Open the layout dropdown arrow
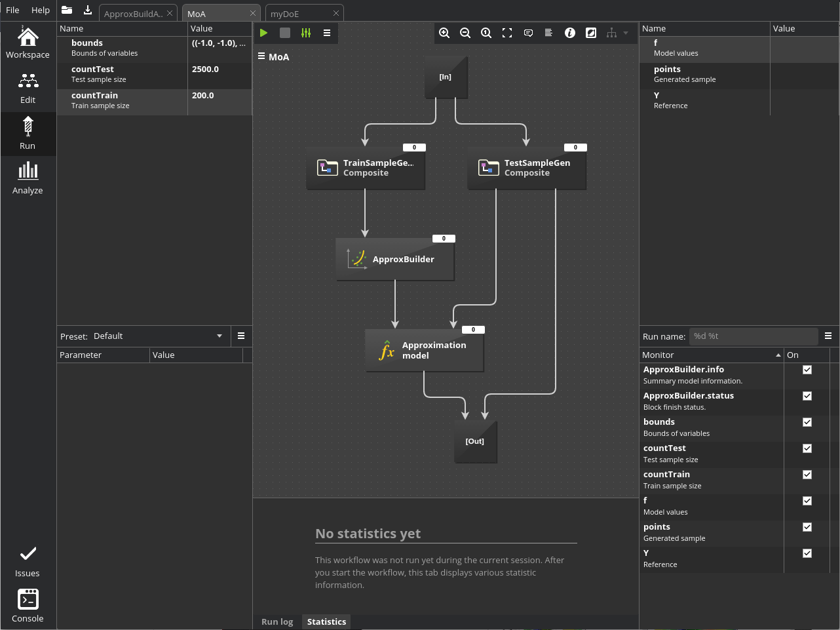 [626, 33]
